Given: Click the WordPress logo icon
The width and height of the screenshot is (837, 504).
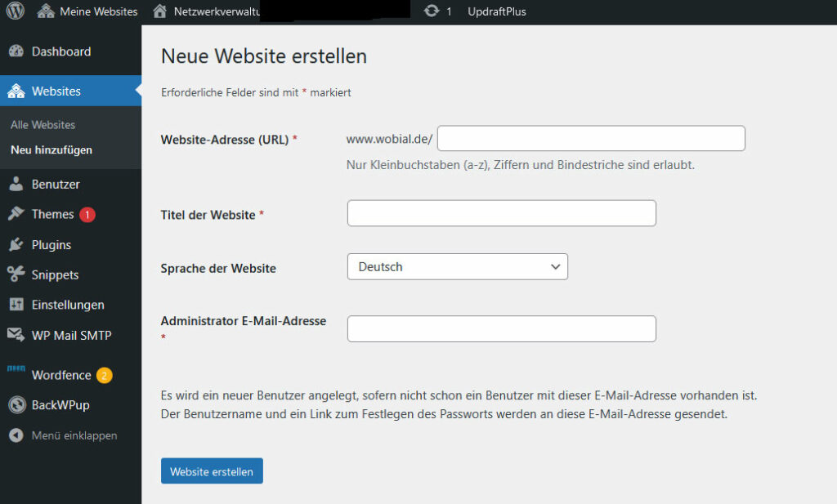Looking at the screenshot, I should pos(16,11).
